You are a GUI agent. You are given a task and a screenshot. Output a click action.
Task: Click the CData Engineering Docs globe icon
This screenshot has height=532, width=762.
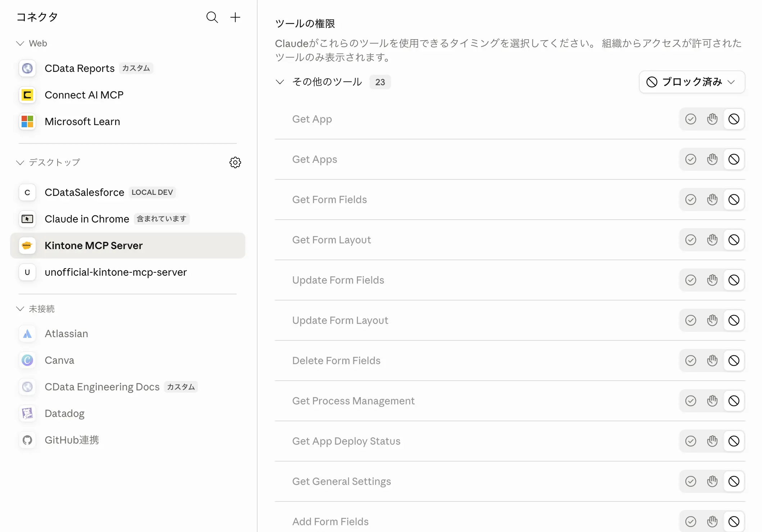pos(27,387)
